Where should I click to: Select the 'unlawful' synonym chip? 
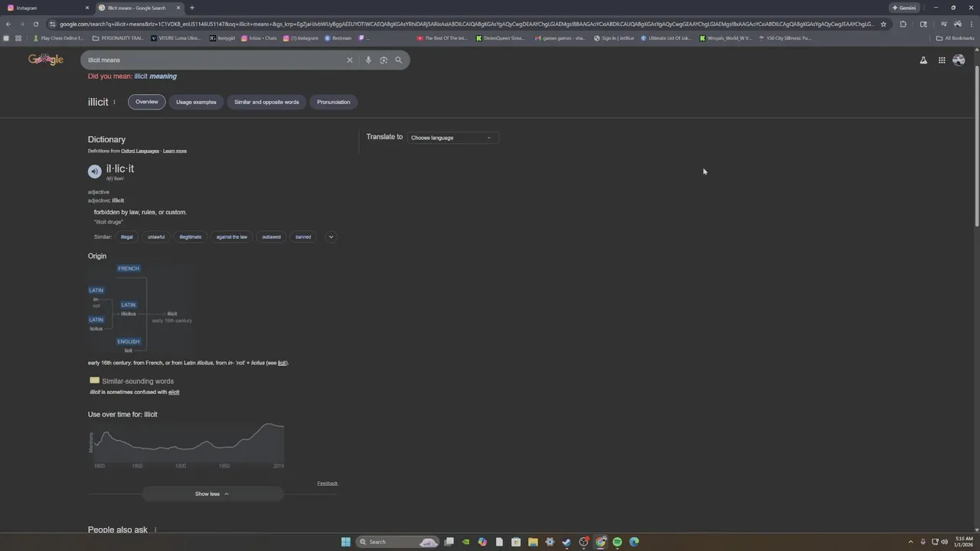point(156,236)
